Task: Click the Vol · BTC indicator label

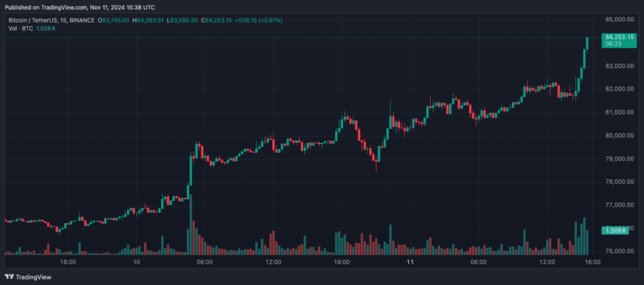Action: pyautogui.click(x=19, y=29)
